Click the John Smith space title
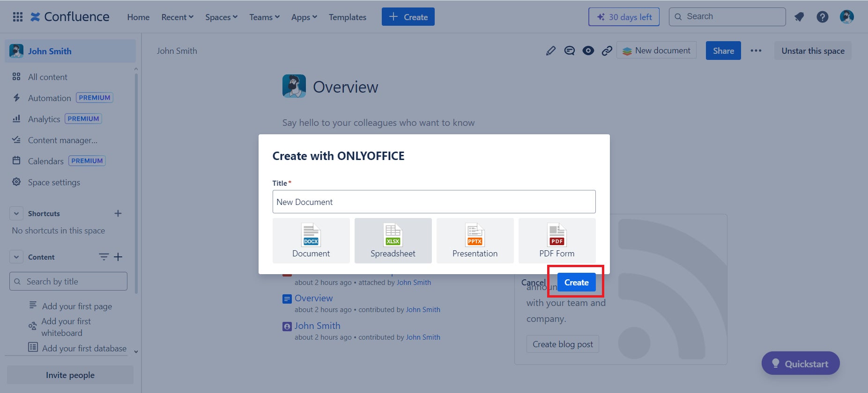 [x=50, y=51]
